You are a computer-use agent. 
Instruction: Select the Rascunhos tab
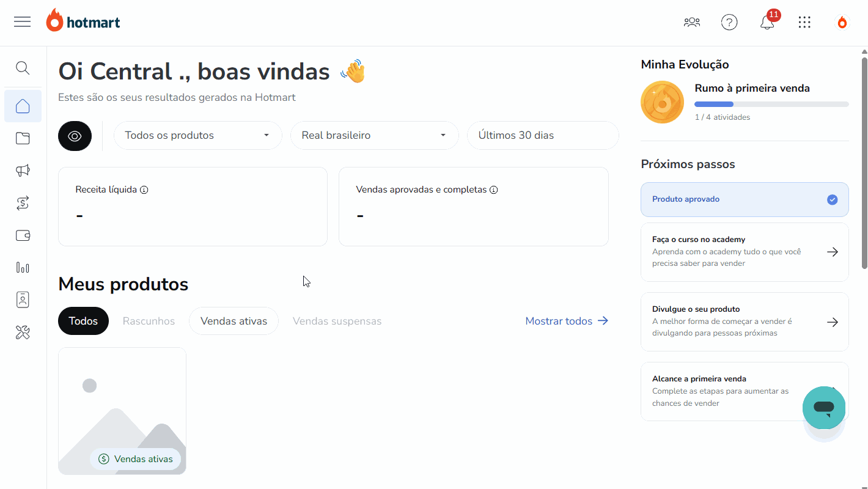(x=149, y=321)
